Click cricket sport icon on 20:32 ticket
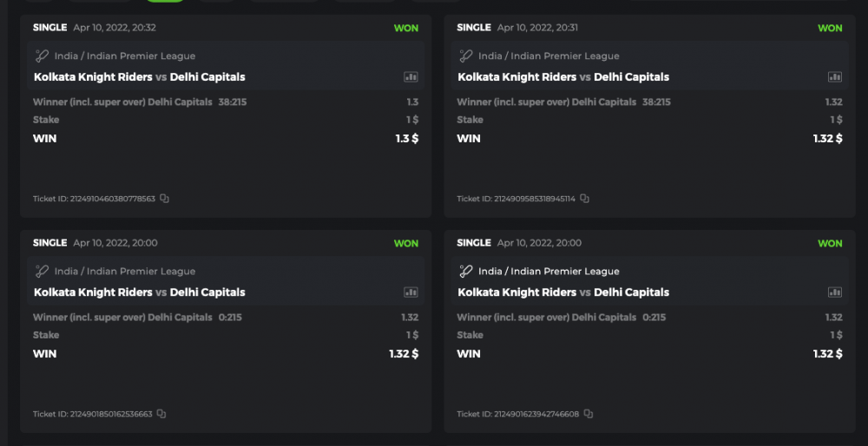Viewport: 868px width, 446px height. coord(41,56)
